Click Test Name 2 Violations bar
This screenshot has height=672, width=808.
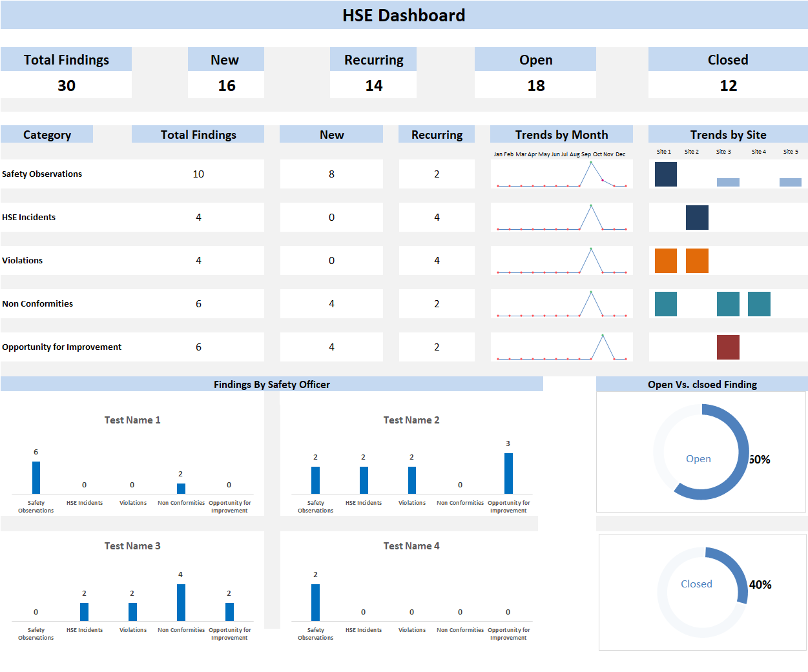(412, 480)
